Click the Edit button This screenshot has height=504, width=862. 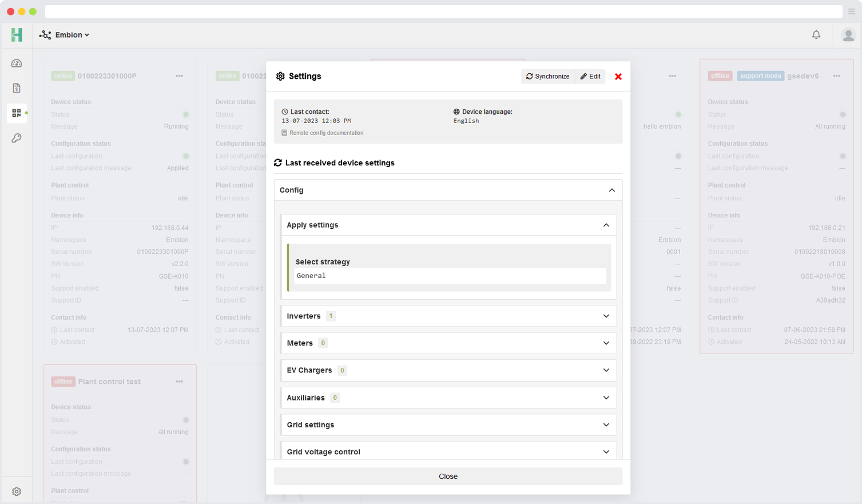[x=590, y=77]
